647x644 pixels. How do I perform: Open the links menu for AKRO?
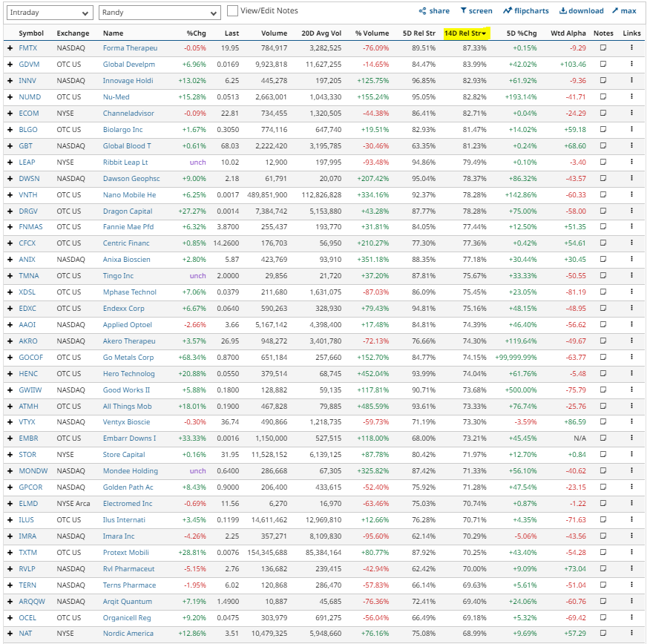click(631, 341)
